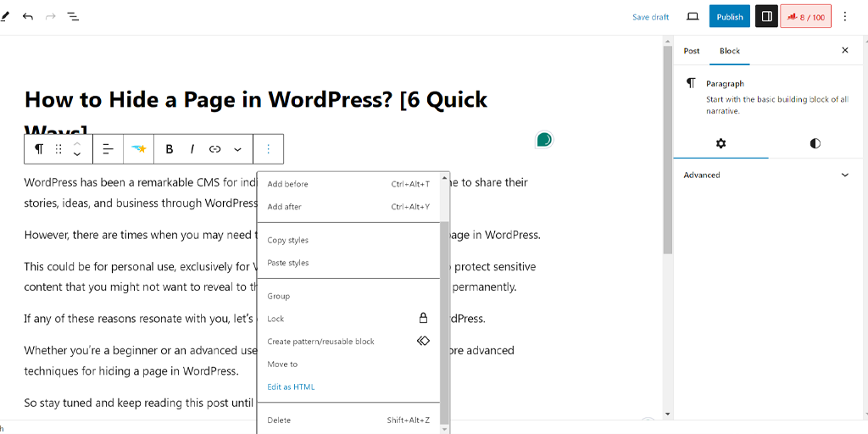Move block down with the arrow
This screenshot has height=434, width=868.
[77, 154]
